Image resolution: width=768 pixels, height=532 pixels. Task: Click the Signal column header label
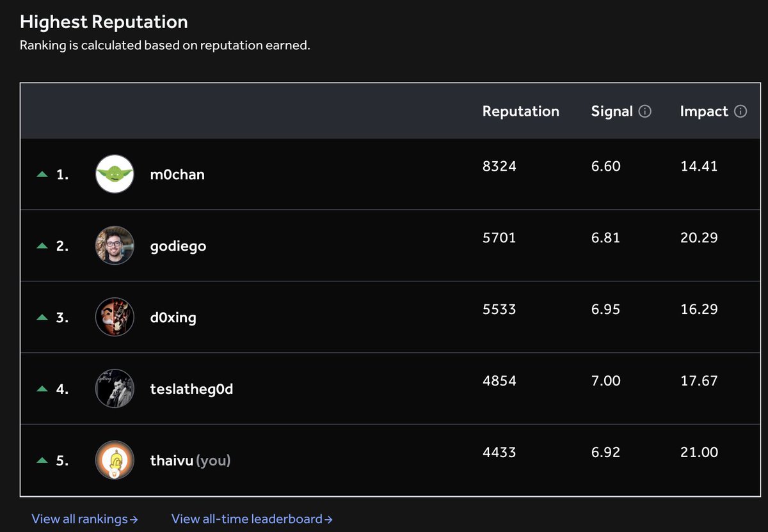tap(612, 111)
